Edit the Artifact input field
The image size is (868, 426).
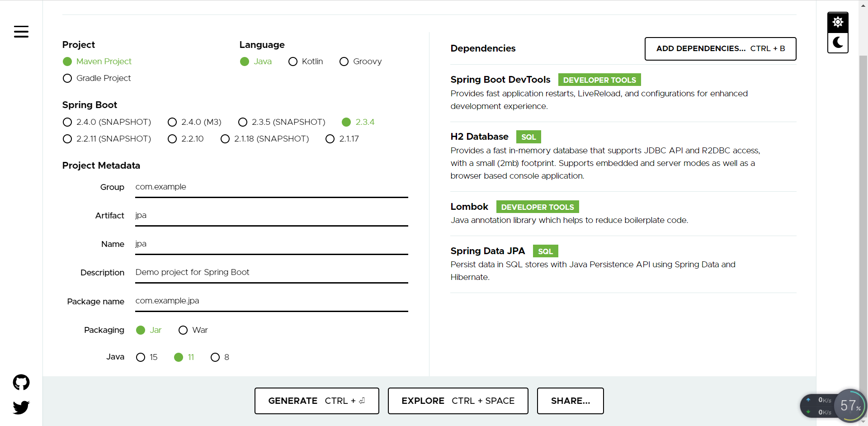coord(272,216)
